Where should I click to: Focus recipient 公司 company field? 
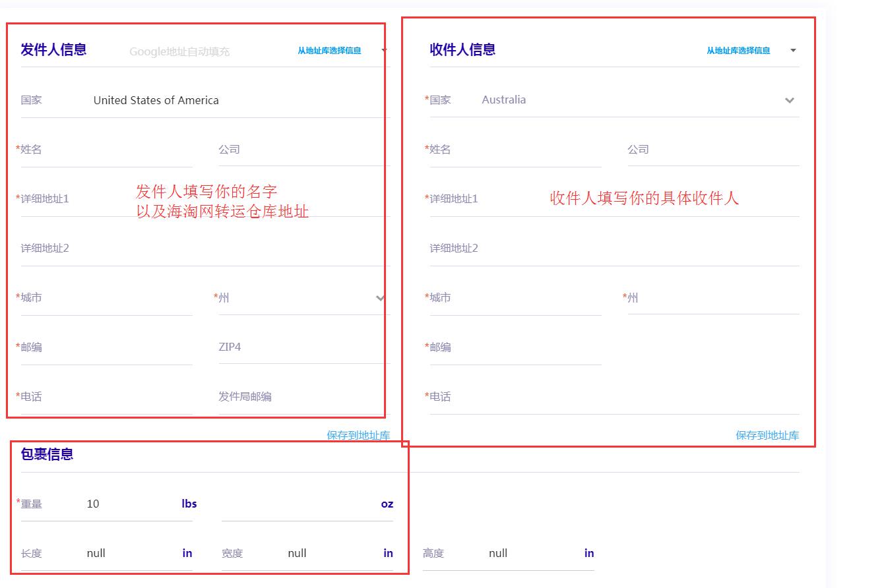pos(714,150)
